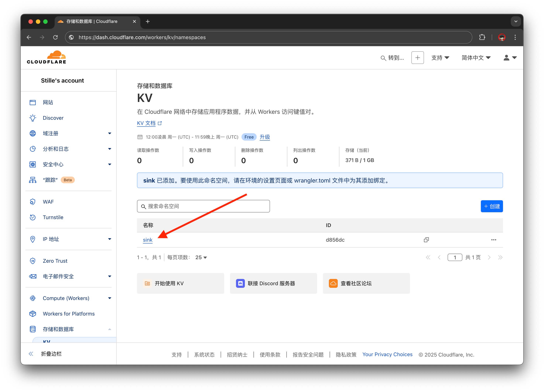Click the IP 地址 pin icon
This screenshot has width=544, height=392.
pyautogui.click(x=33, y=239)
